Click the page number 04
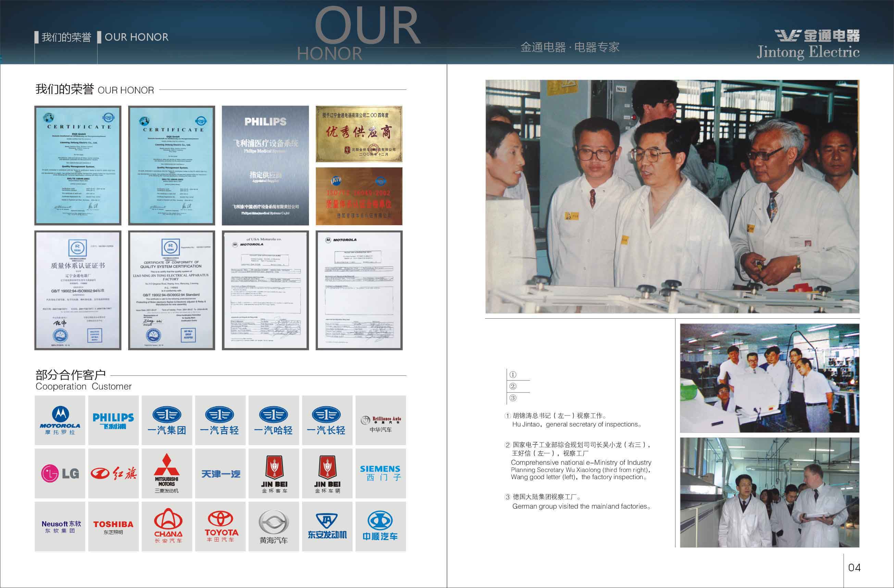This screenshot has height=588, width=894. point(855,567)
